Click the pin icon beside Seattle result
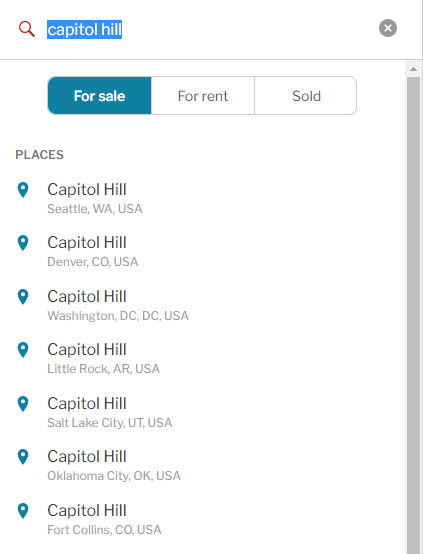The height and width of the screenshot is (554, 423). [x=23, y=190]
